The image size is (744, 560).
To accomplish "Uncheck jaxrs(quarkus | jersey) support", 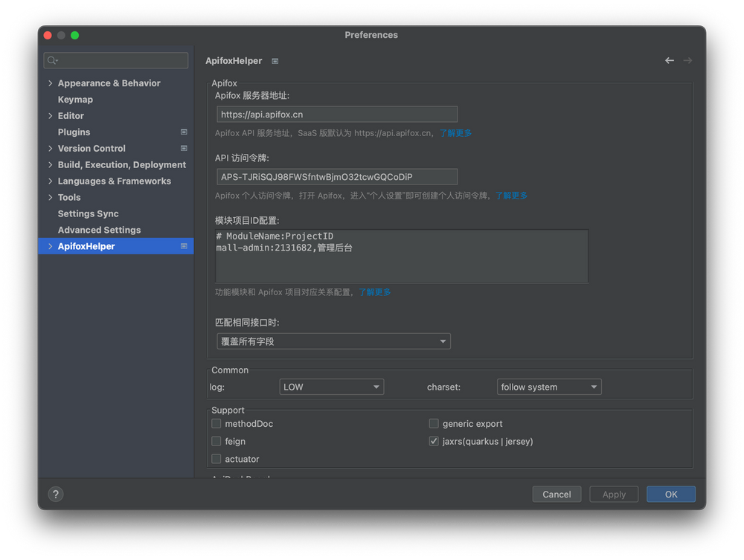I will pos(434,440).
